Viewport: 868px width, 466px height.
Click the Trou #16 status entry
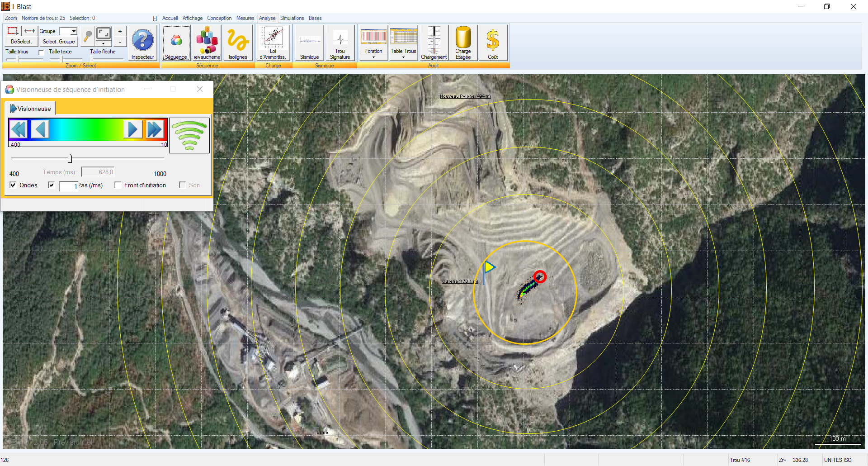coord(740,460)
